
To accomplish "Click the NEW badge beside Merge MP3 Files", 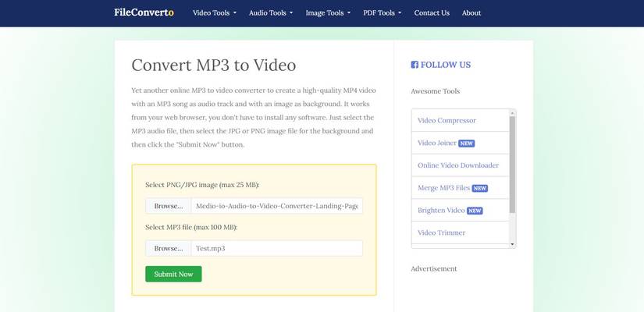I will pos(480,189).
